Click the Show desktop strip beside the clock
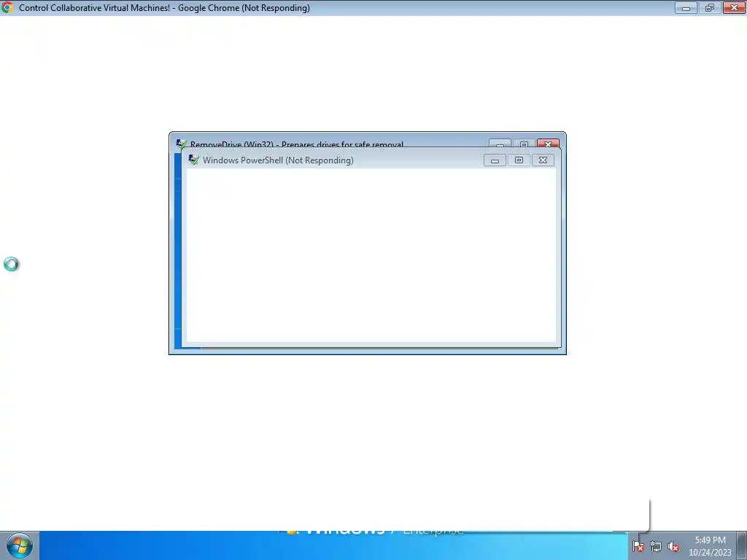Screen dimensions: 747x560 (742, 545)
